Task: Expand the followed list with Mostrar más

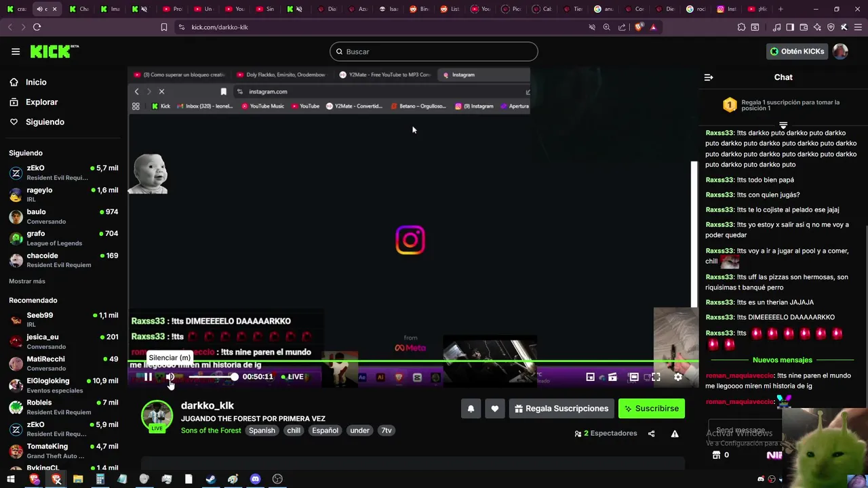Action: pyautogui.click(x=27, y=281)
